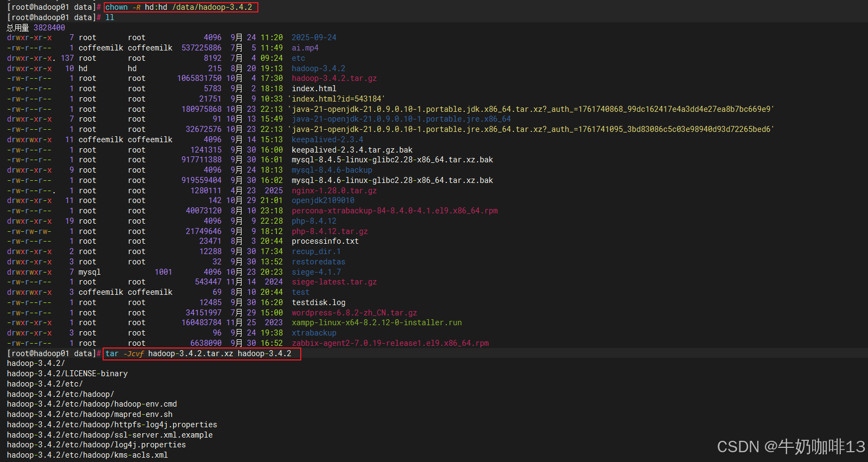
Task: Click the 'mysql' owner in siege-4.1.7 row
Action: 90,272
